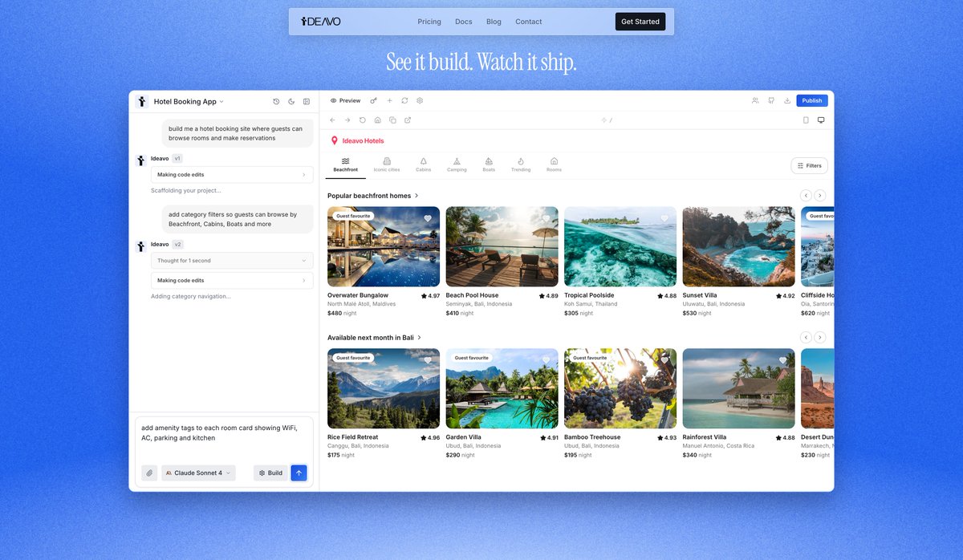Select the Camping category tab

pyautogui.click(x=457, y=164)
